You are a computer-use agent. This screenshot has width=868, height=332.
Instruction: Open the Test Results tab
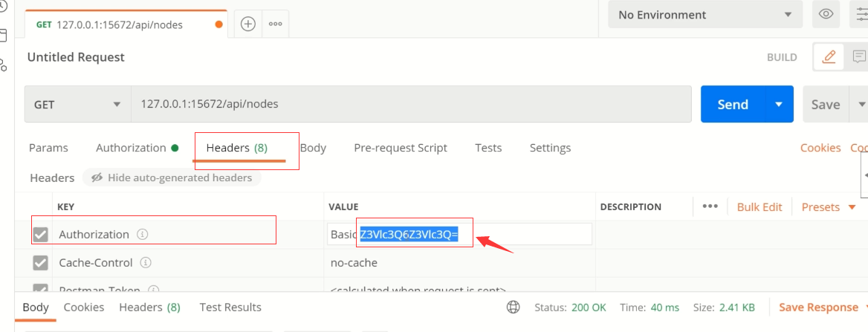pyautogui.click(x=230, y=307)
